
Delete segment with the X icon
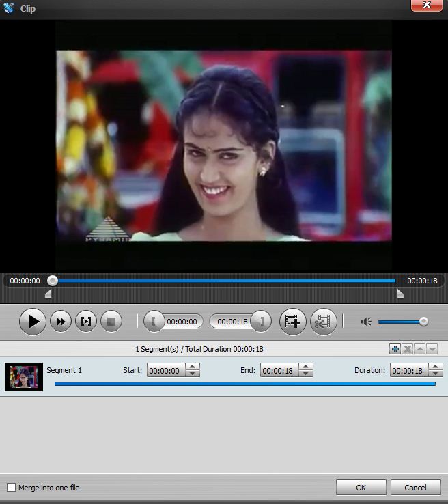pyautogui.click(x=407, y=349)
